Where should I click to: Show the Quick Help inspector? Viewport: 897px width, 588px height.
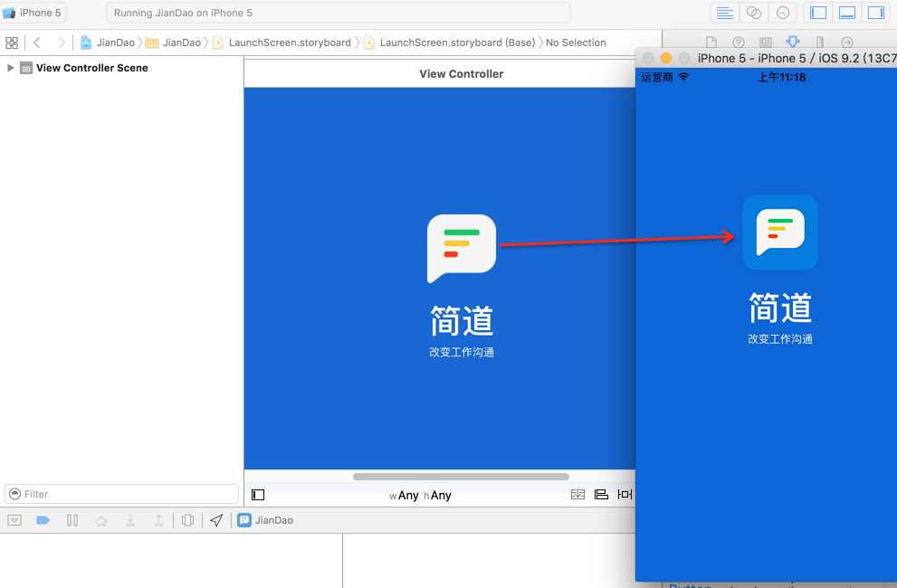pyautogui.click(x=739, y=43)
